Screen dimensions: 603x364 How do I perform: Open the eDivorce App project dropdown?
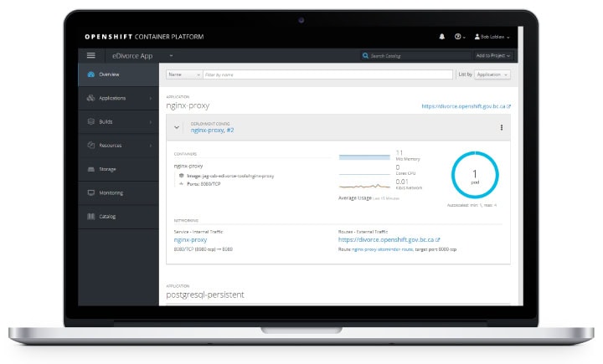(x=142, y=56)
